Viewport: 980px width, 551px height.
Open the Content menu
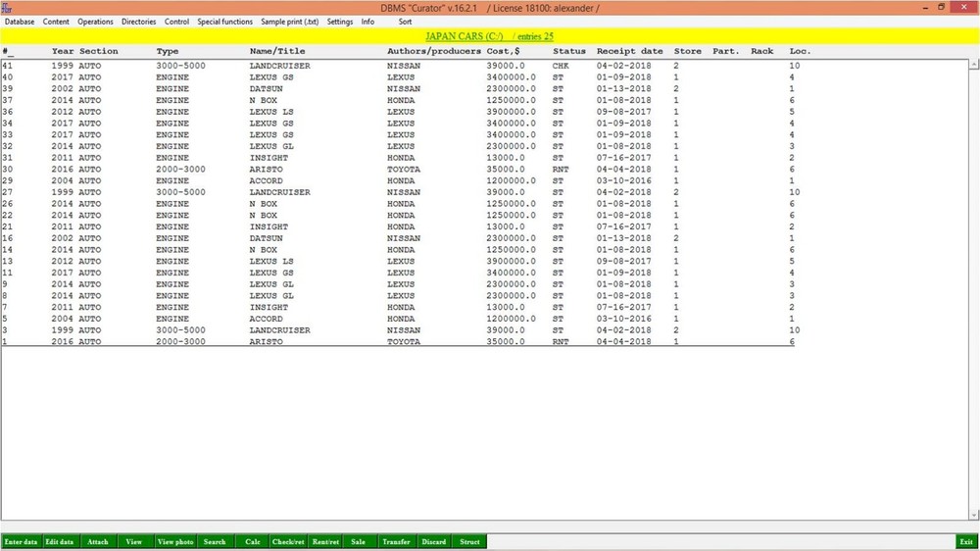[56, 22]
